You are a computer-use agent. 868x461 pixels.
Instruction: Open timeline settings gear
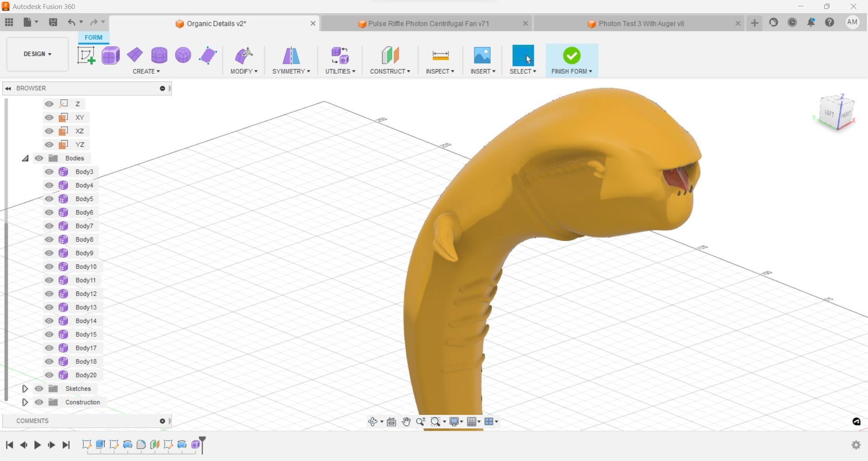[856, 445]
